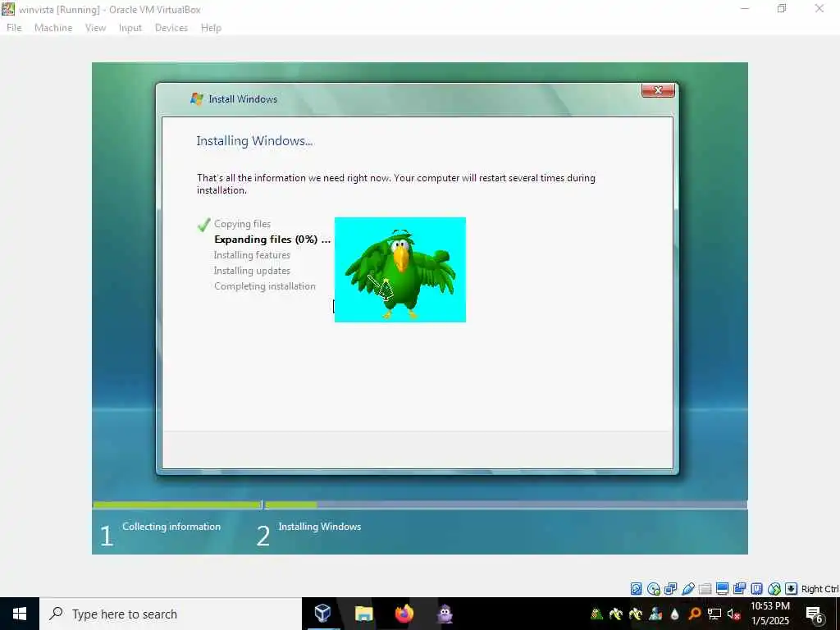Click the Installing Windows stage progress bar
Image resolution: width=840 pixels, height=630 pixels.
click(505, 504)
